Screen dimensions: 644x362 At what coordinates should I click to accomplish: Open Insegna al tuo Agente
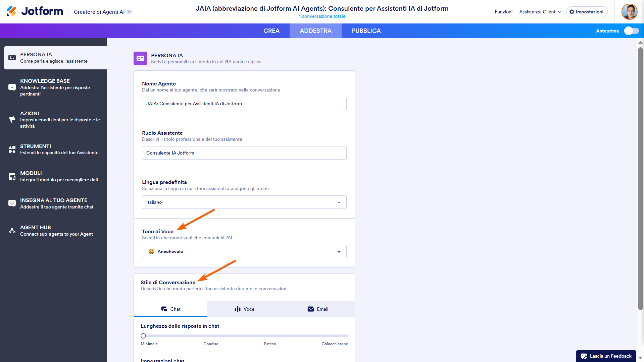(x=12, y=203)
